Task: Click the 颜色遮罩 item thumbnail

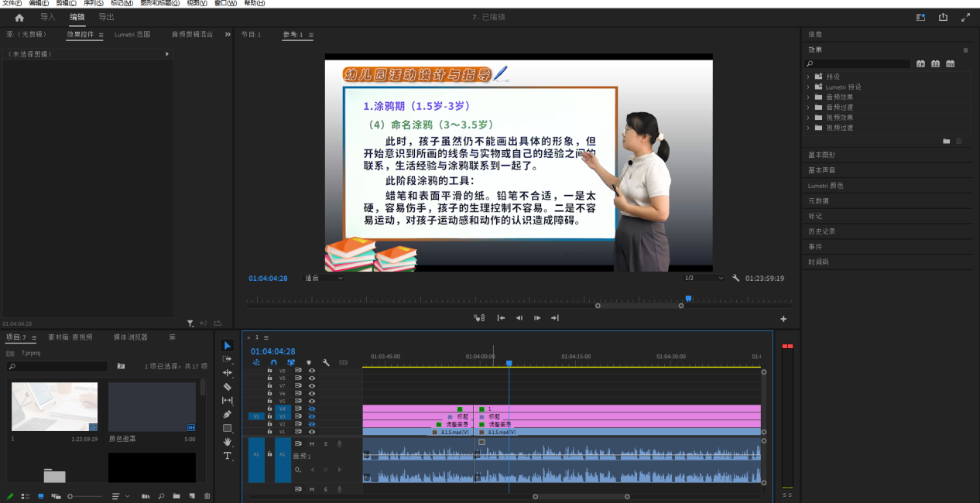Action: pyautogui.click(x=152, y=406)
